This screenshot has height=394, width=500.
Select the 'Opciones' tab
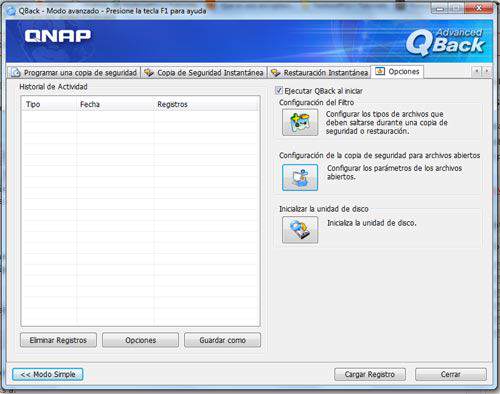[x=397, y=71]
